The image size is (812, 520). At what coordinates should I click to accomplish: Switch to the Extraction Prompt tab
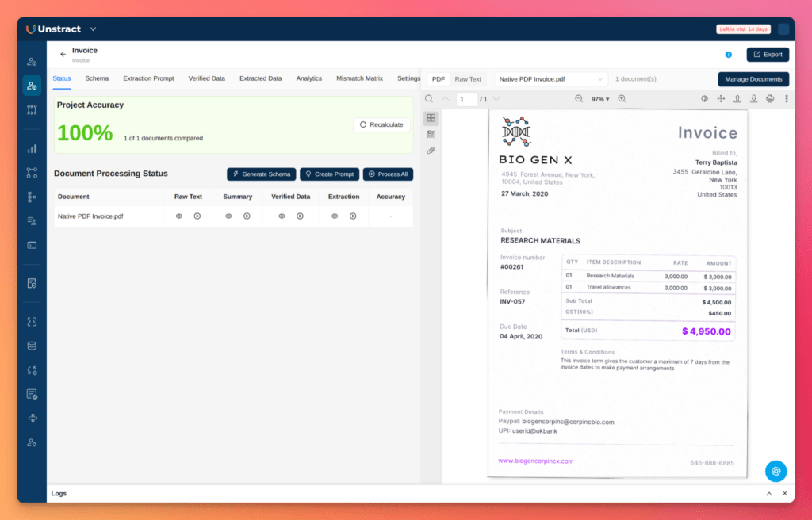(x=148, y=78)
